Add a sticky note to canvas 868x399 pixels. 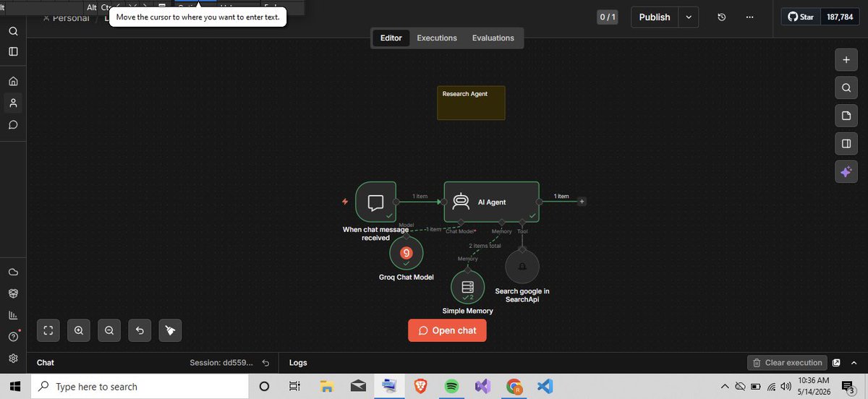pos(846,116)
